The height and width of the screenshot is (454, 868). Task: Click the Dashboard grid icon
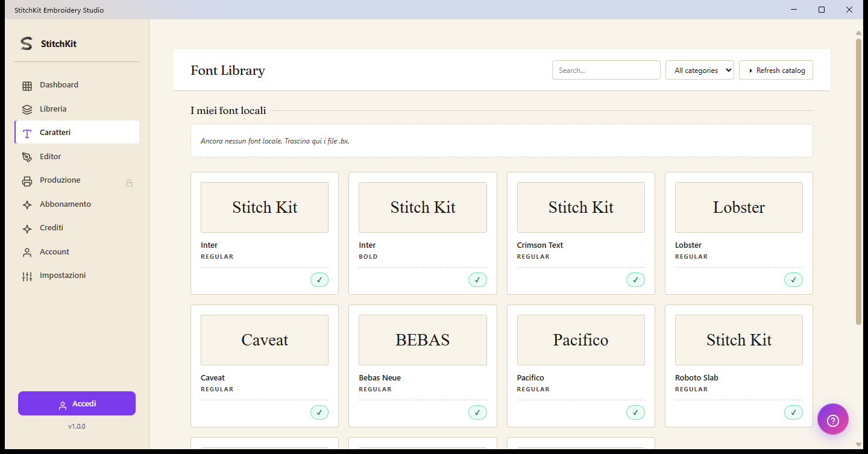pyautogui.click(x=27, y=86)
